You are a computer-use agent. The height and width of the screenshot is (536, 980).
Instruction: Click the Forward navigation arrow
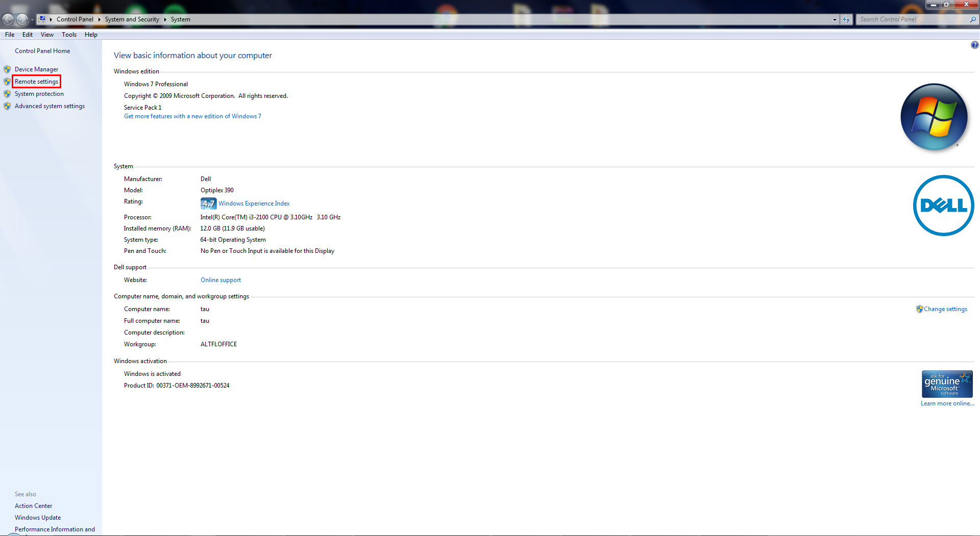22,19
